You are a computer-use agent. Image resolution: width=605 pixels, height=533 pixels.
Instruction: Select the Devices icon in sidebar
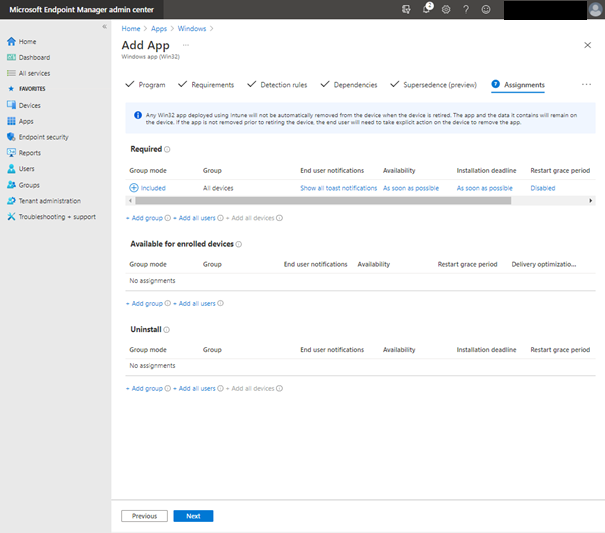pos(11,105)
